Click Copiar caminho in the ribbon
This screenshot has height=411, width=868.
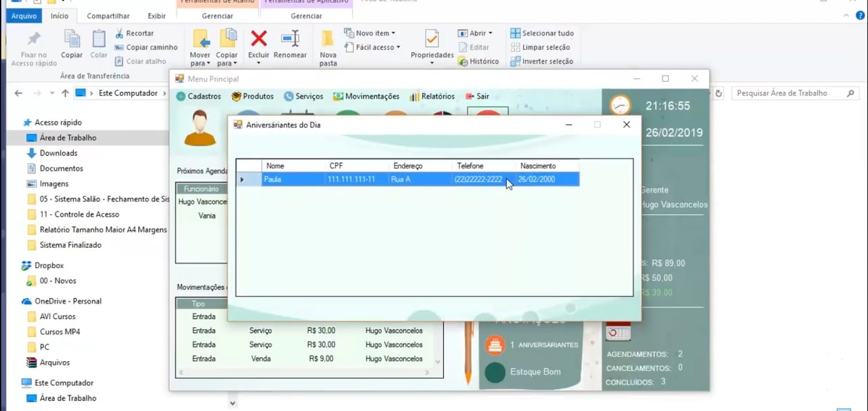coord(146,47)
